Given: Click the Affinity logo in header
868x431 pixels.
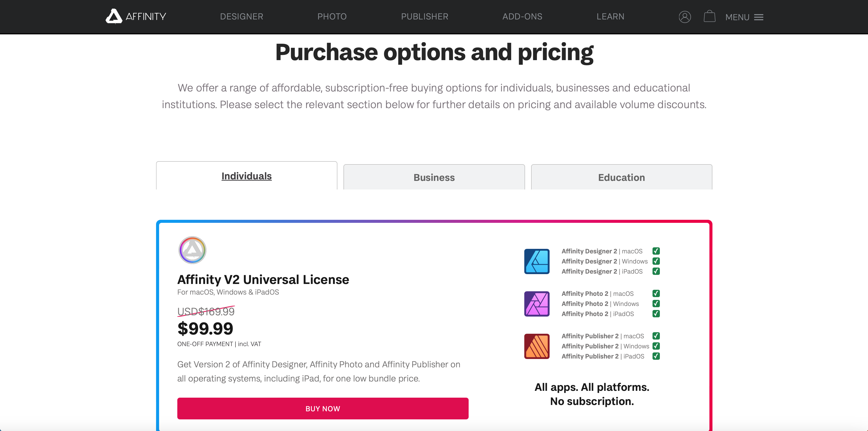Looking at the screenshot, I should [136, 16].
